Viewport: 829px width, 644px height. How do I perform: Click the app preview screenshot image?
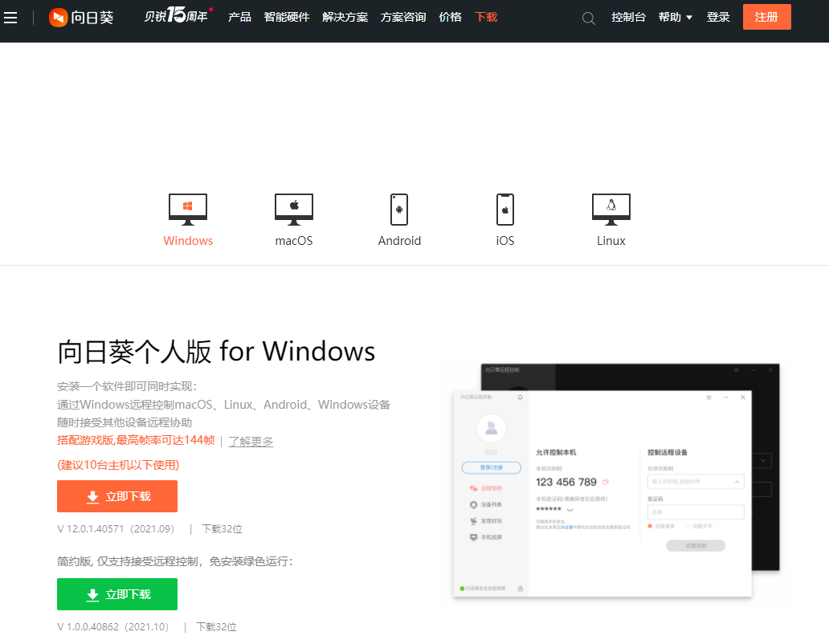click(x=616, y=479)
